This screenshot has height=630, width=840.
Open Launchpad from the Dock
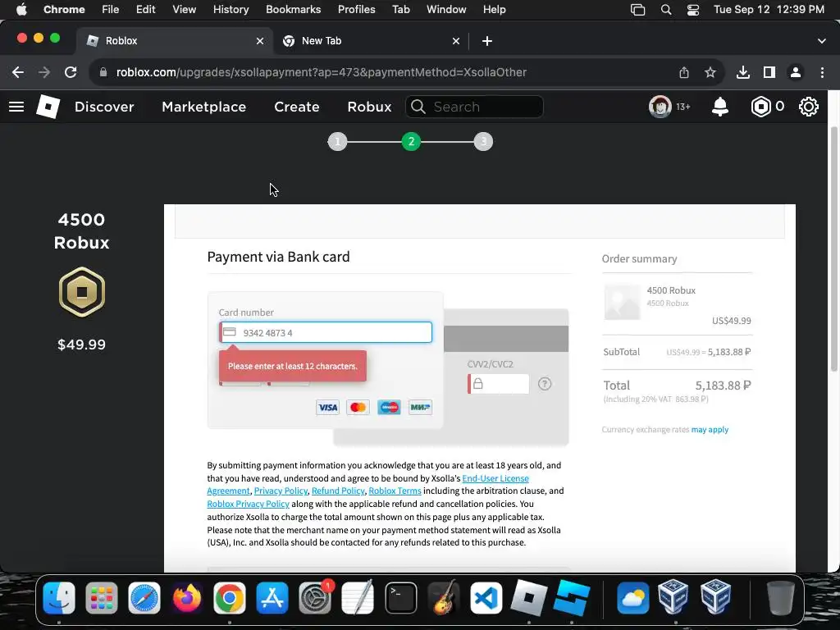[101, 598]
